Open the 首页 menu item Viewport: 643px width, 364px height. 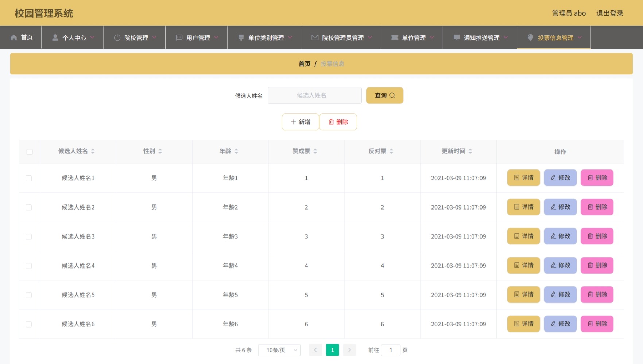click(x=21, y=37)
